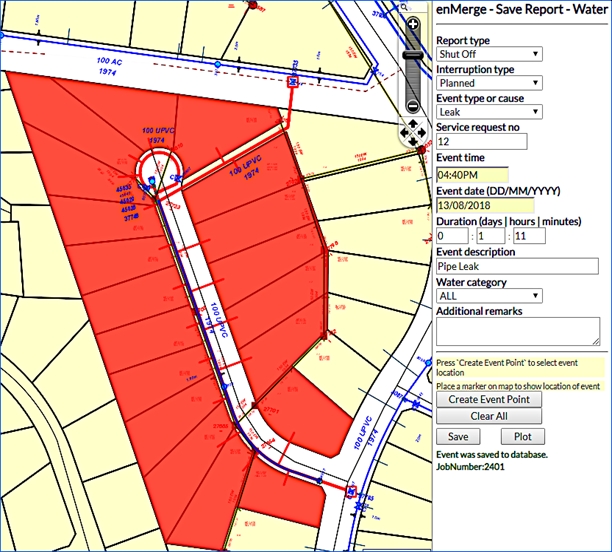This screenshot has height=552, width=612.
Task: Click the Save button
Action: coord(458,436)
